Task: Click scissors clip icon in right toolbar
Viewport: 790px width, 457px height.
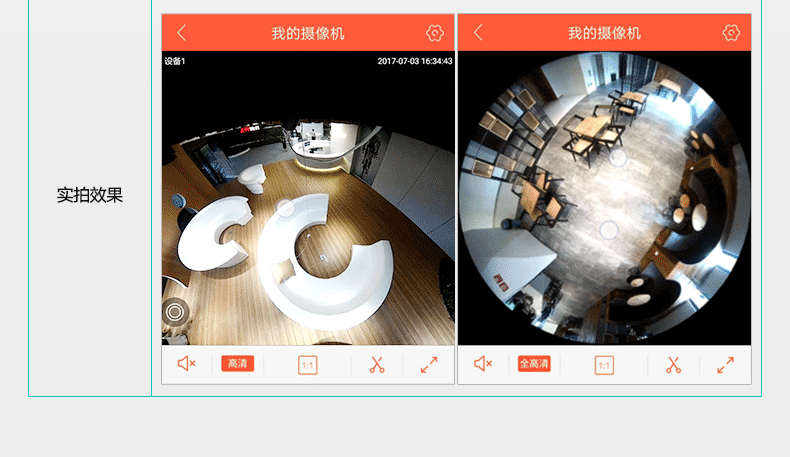Action: [x=674, y=365]
